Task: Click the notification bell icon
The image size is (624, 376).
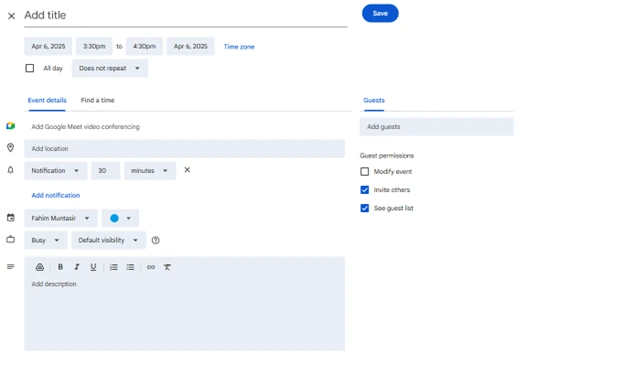Action: (x=11, y=170)
